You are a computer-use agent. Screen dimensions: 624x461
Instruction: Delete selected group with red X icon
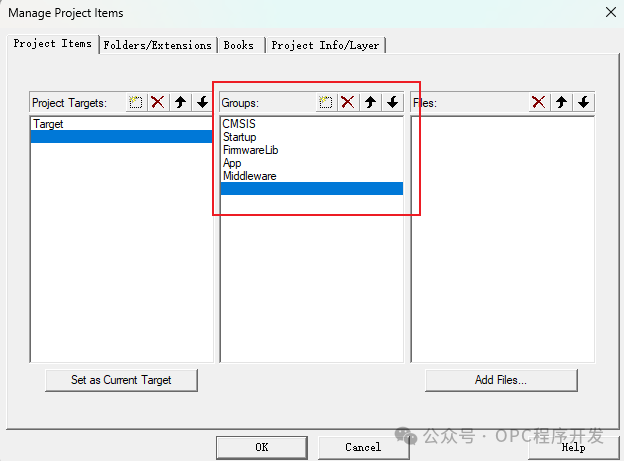click(348, 103)
